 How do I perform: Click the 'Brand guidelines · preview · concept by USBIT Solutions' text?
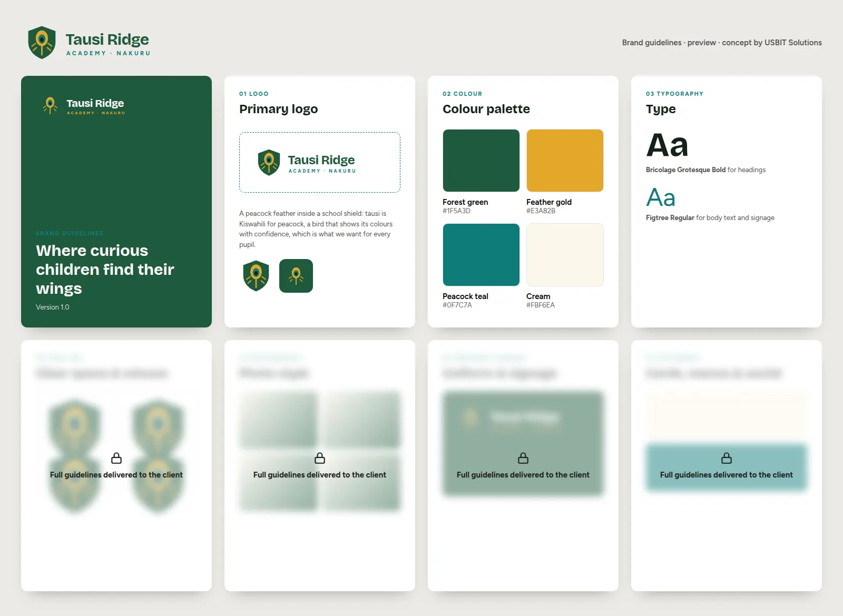tap(722, 43)
